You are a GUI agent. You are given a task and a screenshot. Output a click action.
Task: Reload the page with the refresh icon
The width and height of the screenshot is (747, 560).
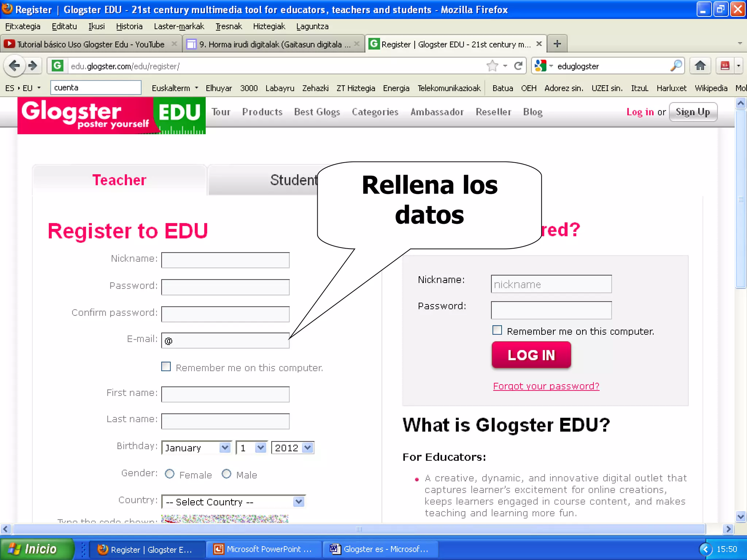[x=518, y=66]
